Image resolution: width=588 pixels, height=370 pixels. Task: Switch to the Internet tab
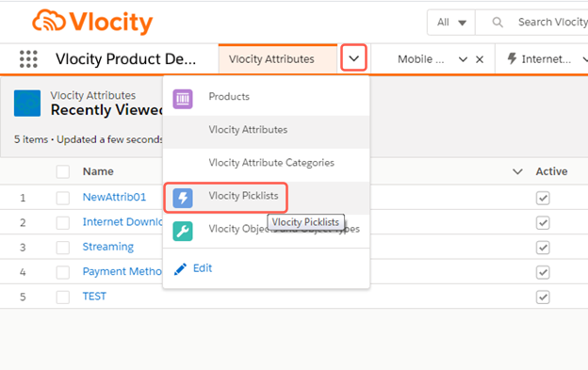(546, 59)
